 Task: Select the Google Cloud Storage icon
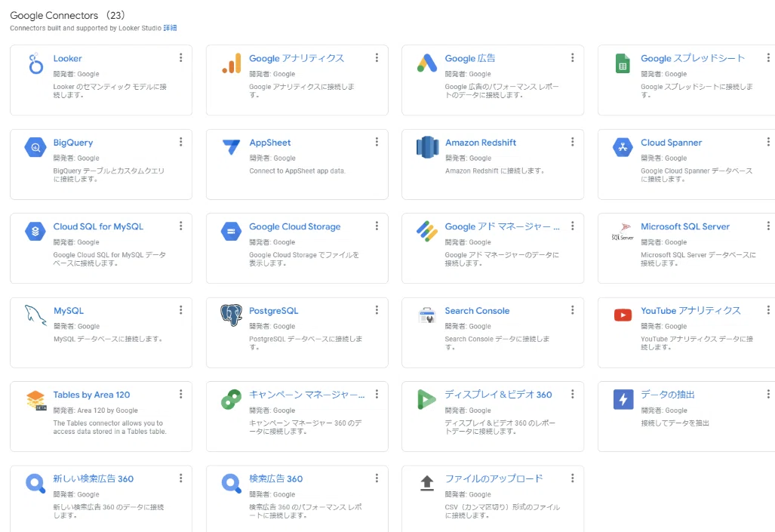click(x=232, y=232)
